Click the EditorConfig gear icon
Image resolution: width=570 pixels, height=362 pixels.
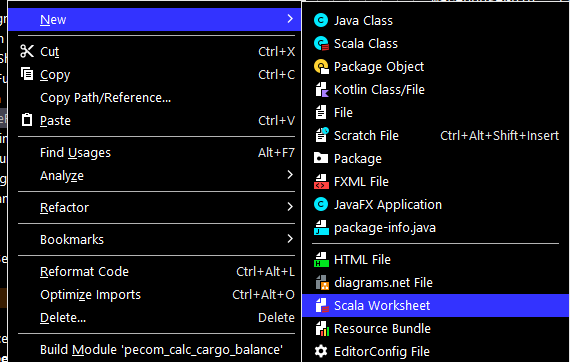pos(321,351)
